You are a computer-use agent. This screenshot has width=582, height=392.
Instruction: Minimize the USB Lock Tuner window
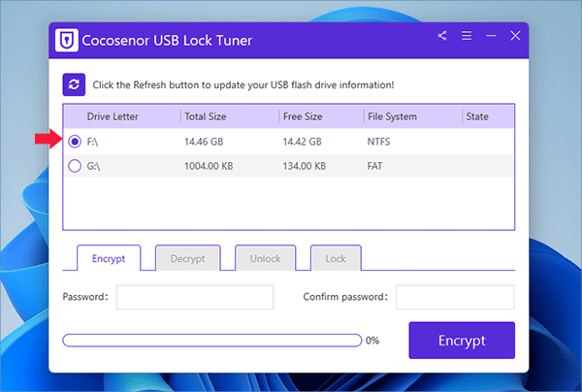click(x=491, y=36)
